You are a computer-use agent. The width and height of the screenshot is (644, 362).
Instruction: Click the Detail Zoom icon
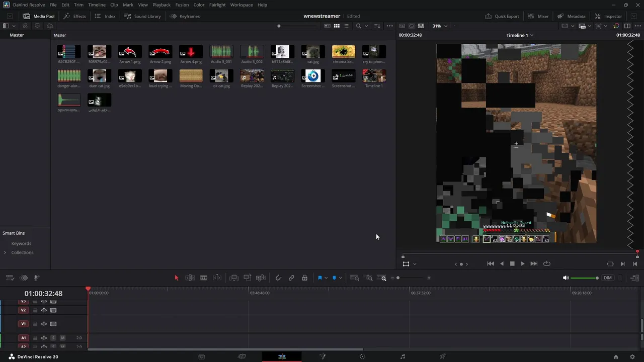pos(369,278)
